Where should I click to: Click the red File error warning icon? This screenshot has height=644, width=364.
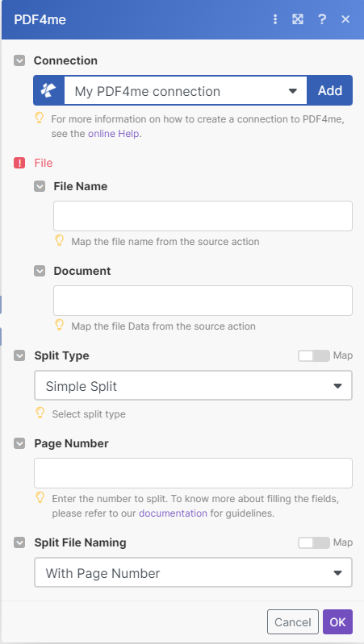(x=19, y=163)
